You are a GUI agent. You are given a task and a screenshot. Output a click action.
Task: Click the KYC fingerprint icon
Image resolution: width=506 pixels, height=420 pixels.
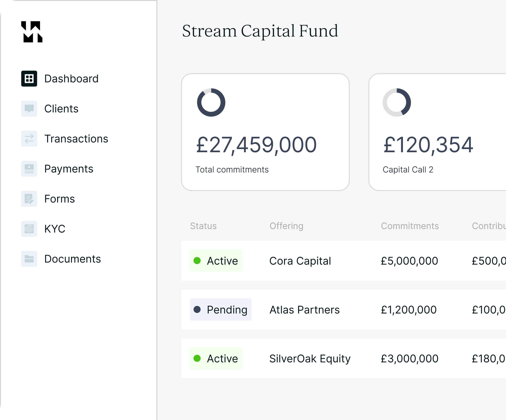click(29, 229)
